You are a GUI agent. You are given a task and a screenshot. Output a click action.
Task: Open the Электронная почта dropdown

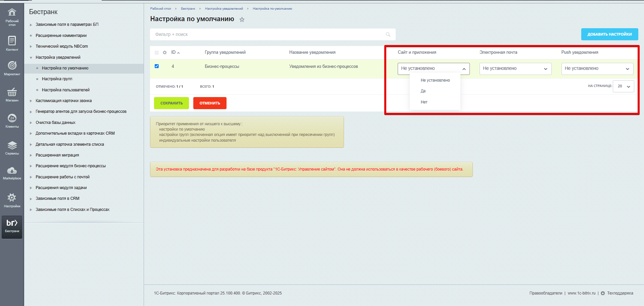[515, 69]
